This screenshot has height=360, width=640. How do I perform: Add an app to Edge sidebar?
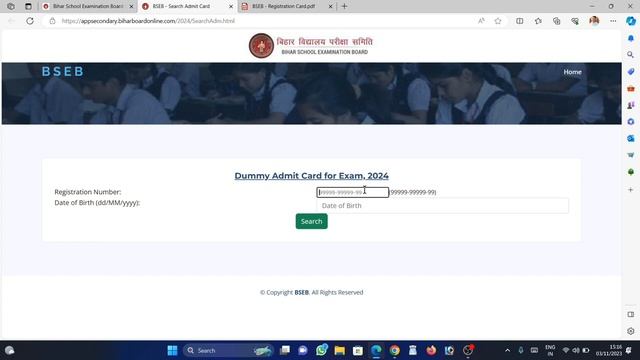631,190
